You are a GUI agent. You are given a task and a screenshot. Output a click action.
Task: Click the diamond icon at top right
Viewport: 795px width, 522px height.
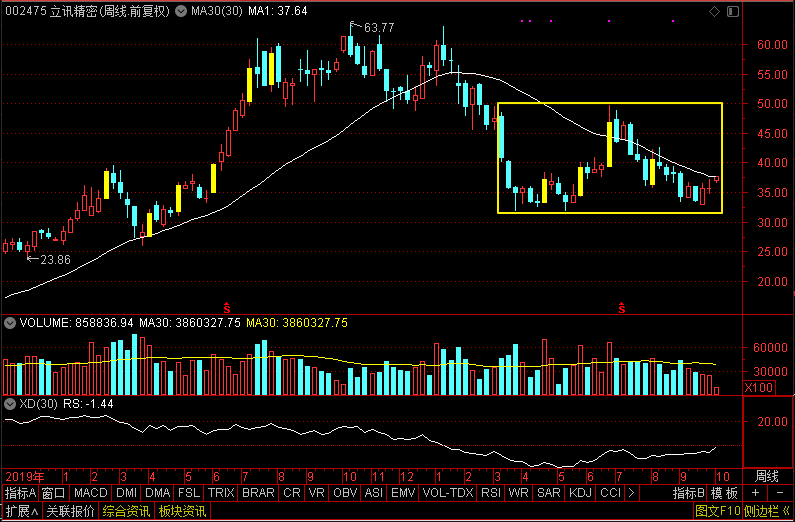click(x=714, y=11)
